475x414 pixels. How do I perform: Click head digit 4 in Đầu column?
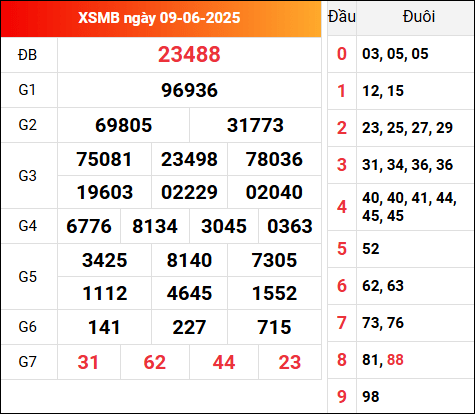[342, 207]
